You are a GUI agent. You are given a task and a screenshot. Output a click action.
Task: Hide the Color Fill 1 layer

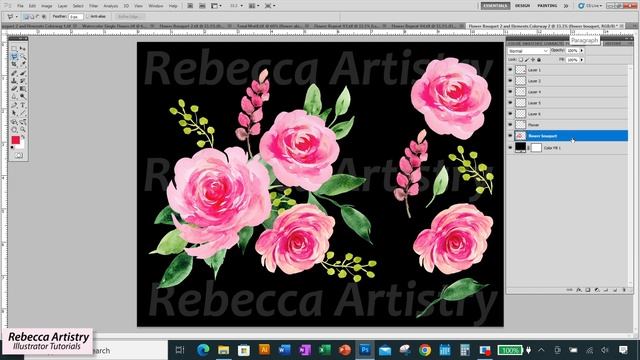(510, 148)
